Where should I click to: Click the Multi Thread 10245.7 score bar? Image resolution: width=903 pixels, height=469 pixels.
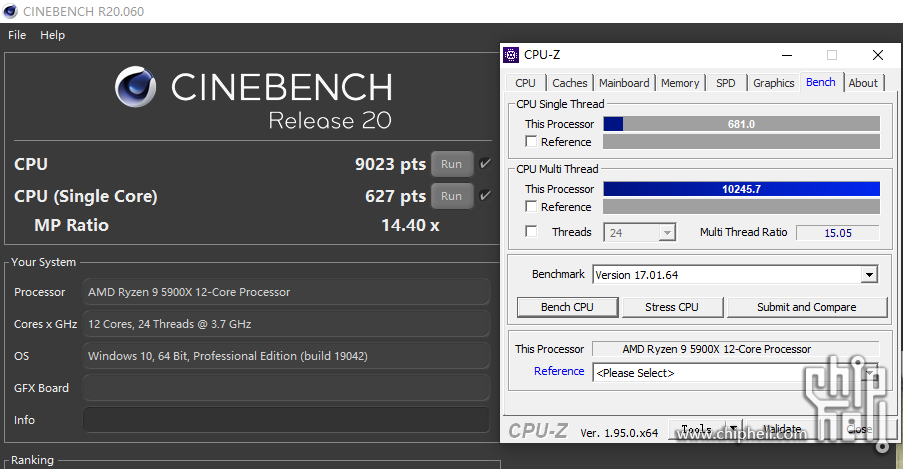coord(742,189)
